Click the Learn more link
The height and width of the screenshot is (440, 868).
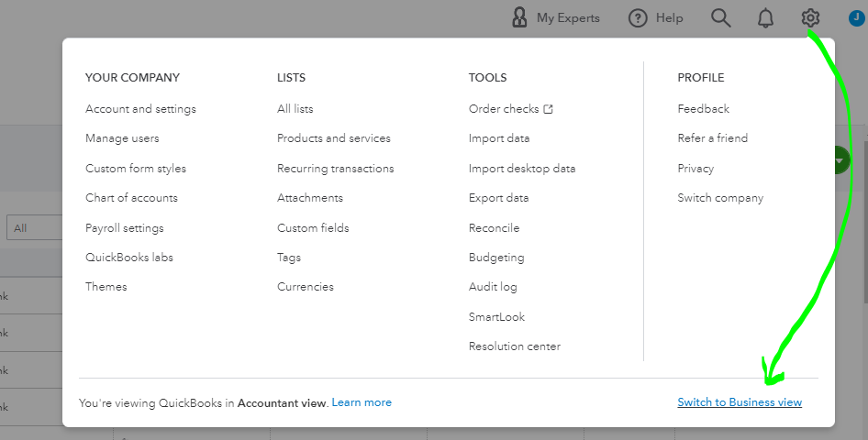362,402
